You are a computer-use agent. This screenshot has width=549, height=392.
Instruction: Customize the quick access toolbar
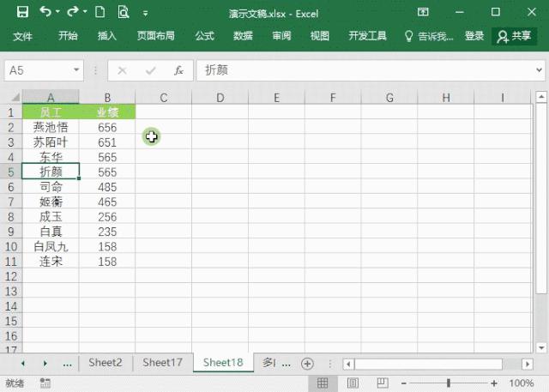(x=145, y=14)
